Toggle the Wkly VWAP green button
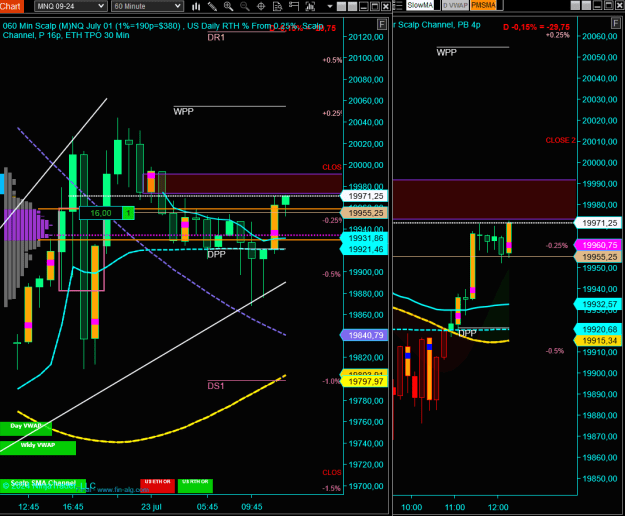Screen dimensions: 625x516 pyautogui.click(x=38, y=447)
